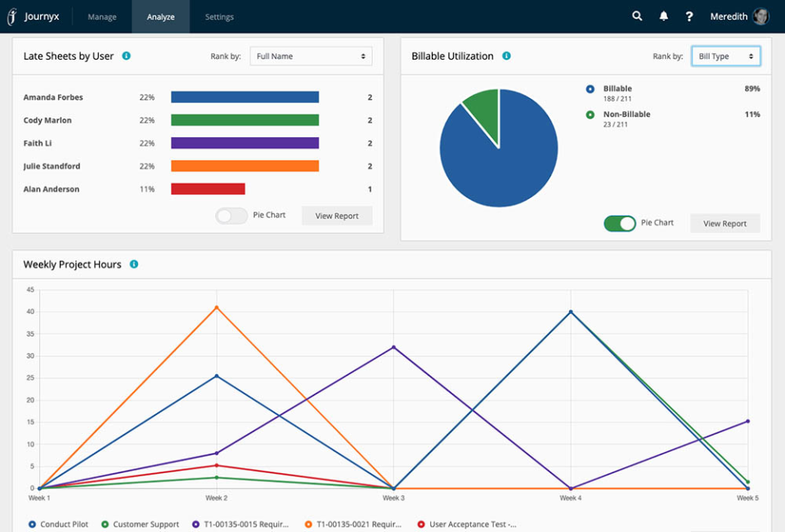This screenshot has width=785, height=532.
Task: Open the help question mark icon
Action: point(689,16)
